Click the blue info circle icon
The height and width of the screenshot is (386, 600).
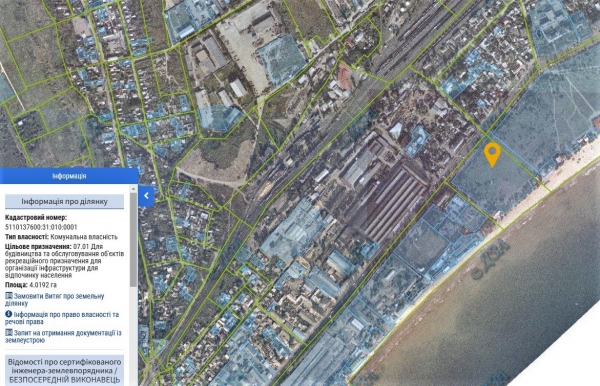point(9,314)
